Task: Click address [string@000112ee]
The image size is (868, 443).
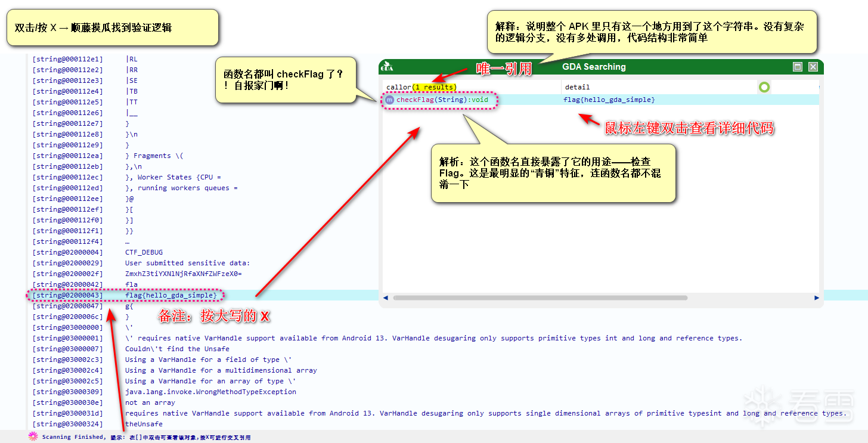Action: click(67, 199)
